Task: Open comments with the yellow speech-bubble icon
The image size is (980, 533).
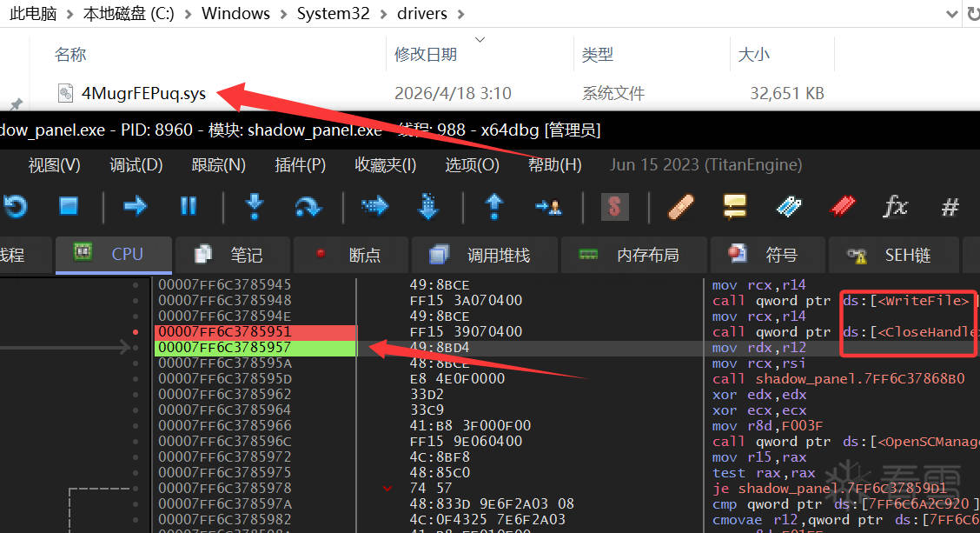Action: pyautogui.click(x=735, y=206)
